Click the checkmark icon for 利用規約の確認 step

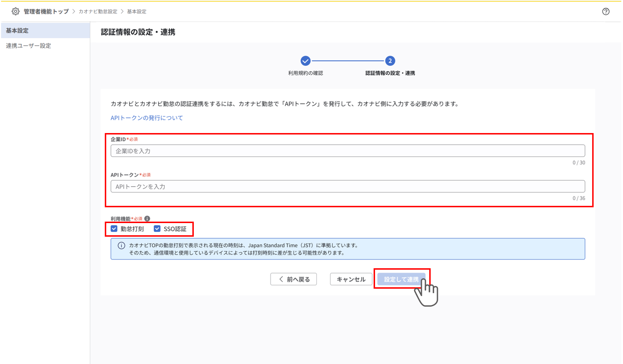click(x=305, y=61)
